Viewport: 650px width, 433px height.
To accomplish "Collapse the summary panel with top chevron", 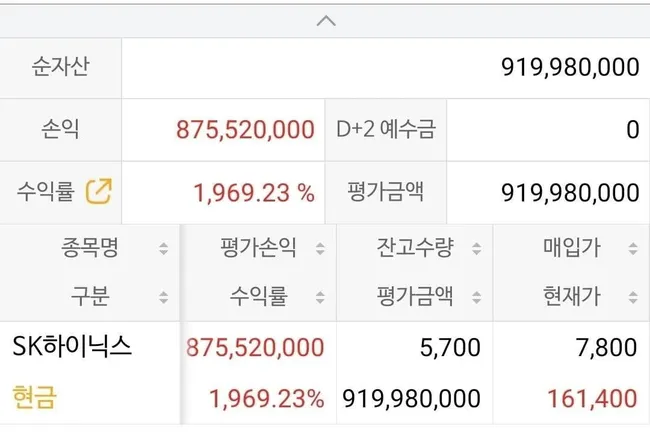I will (x=325, y=19).
